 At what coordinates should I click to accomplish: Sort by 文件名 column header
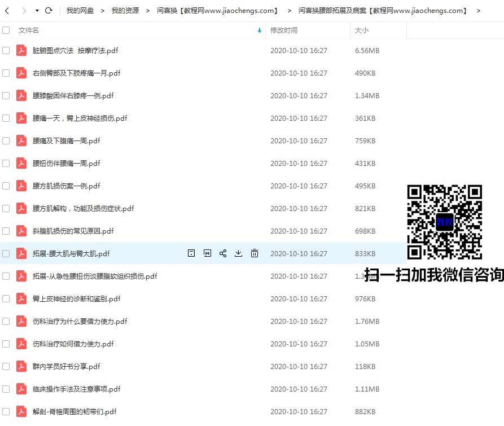point(28,30)
